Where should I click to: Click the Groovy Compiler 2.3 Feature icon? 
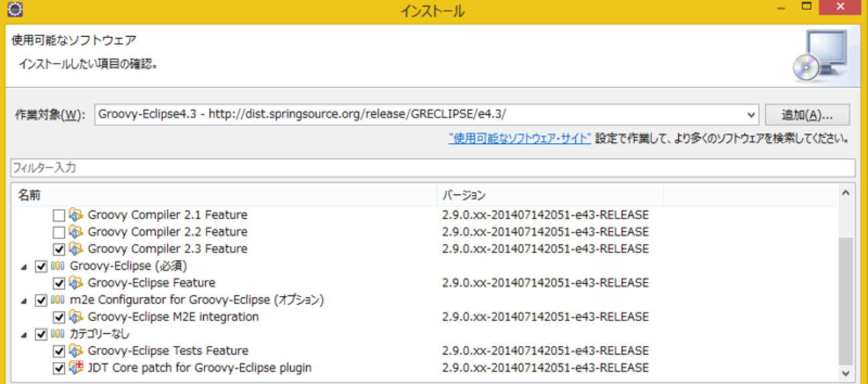click(x=76, y=249)
